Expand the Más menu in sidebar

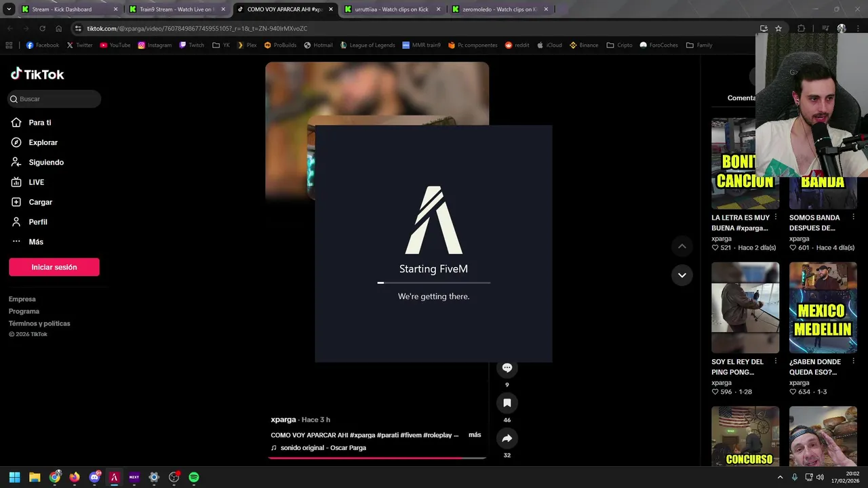[36, 242]
